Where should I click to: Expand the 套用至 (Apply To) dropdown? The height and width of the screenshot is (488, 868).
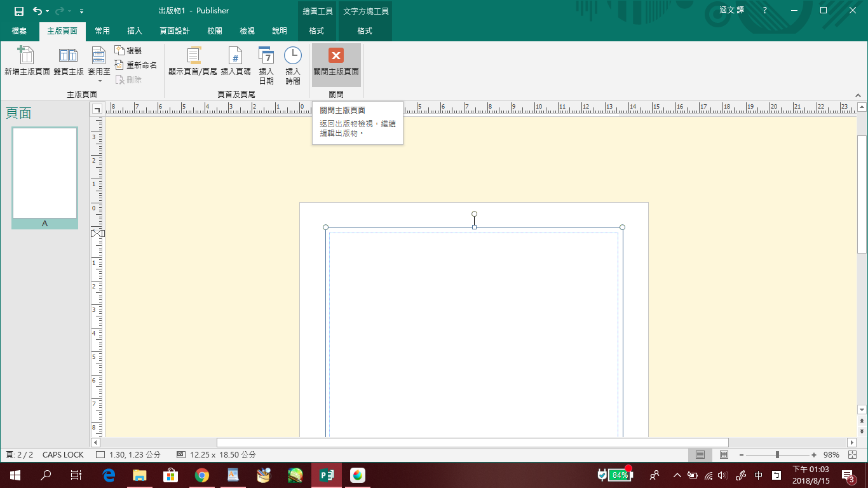click(99, 80)
